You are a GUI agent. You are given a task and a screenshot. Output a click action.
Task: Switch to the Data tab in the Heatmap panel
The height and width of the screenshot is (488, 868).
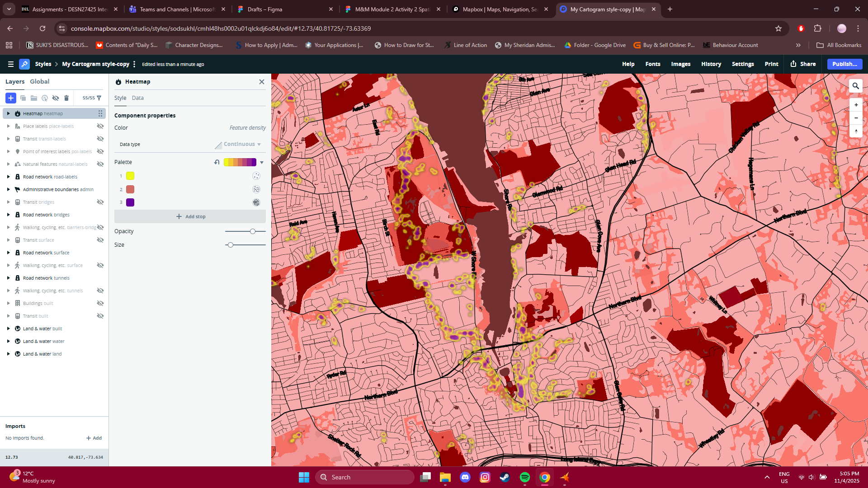point(137,98)
